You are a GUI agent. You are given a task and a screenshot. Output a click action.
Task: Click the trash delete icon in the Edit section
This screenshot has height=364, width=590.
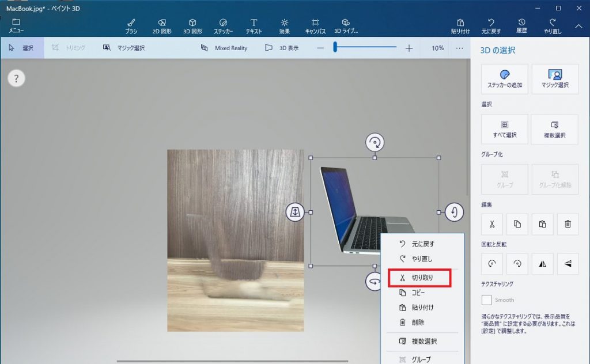click(568, 224)
